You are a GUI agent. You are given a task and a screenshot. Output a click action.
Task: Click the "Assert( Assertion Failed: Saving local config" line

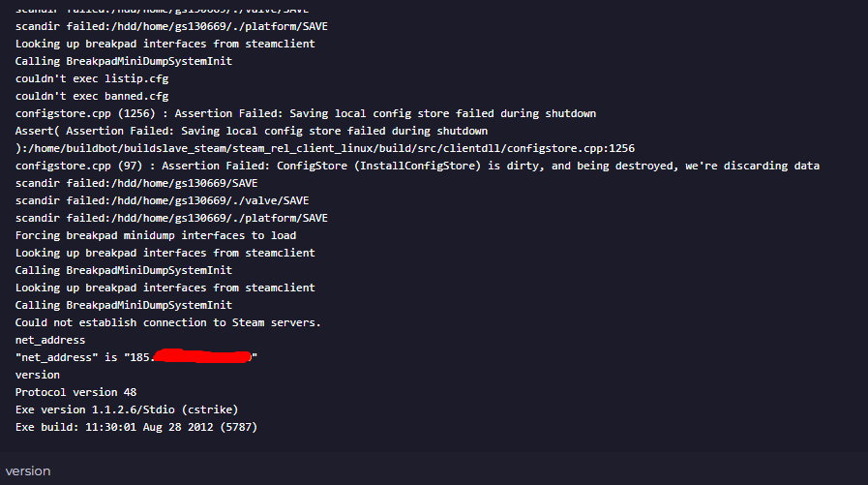click(x=252, y=131)
